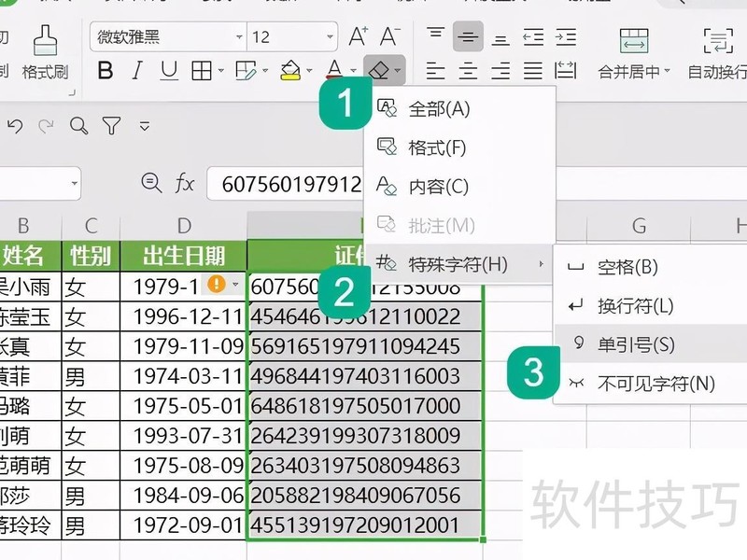Choose 内容(C) clear contents menu item
This screenshot has height=560, width=747.
coord(459,187)
